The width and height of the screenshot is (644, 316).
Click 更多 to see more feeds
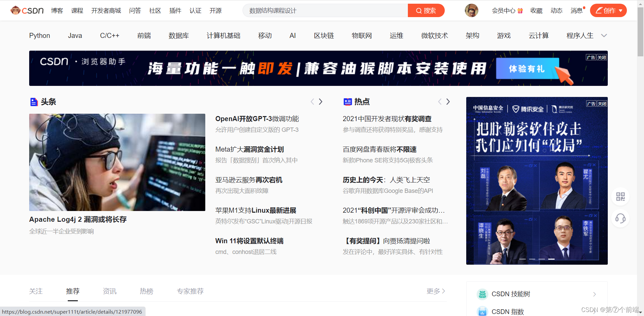436,291
